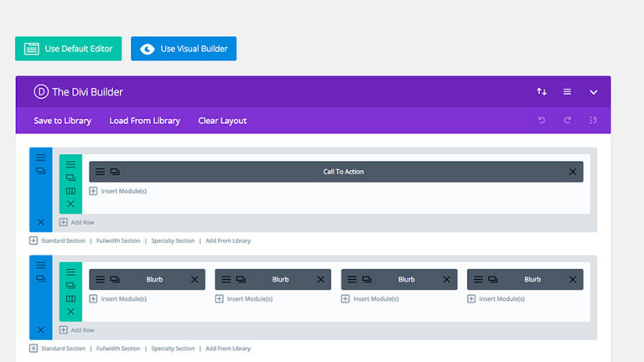
Task: Delete the first blue section
Action: tap(40, 222)
